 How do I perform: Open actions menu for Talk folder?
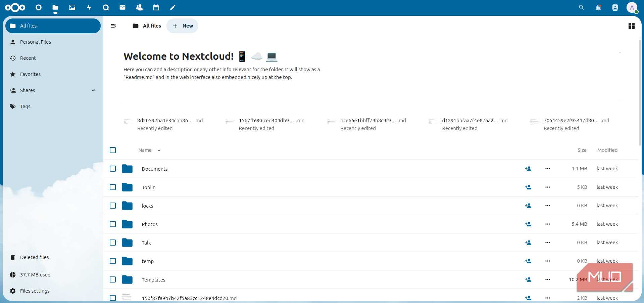tap(548, 243)
